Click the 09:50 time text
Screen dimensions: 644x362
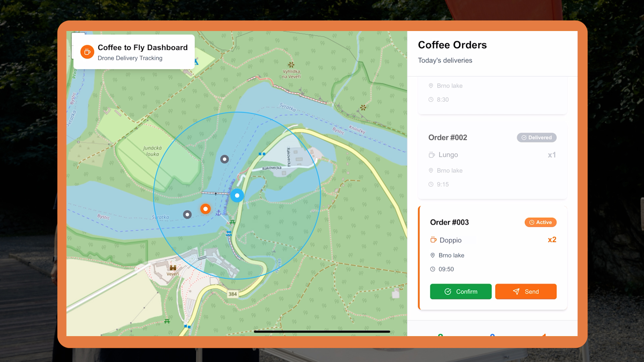(446, 269)
